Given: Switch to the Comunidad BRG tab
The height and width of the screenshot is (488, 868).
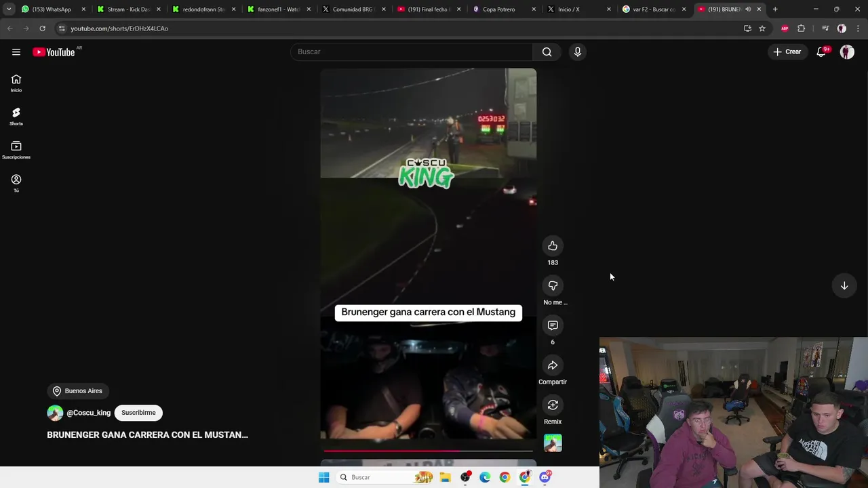Looking at the screenshot, I should click(x=353, y=9).
